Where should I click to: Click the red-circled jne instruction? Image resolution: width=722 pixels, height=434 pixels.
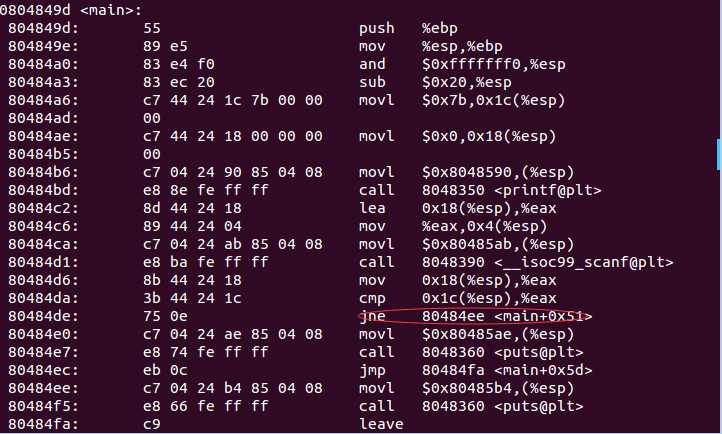click(372, 316)
